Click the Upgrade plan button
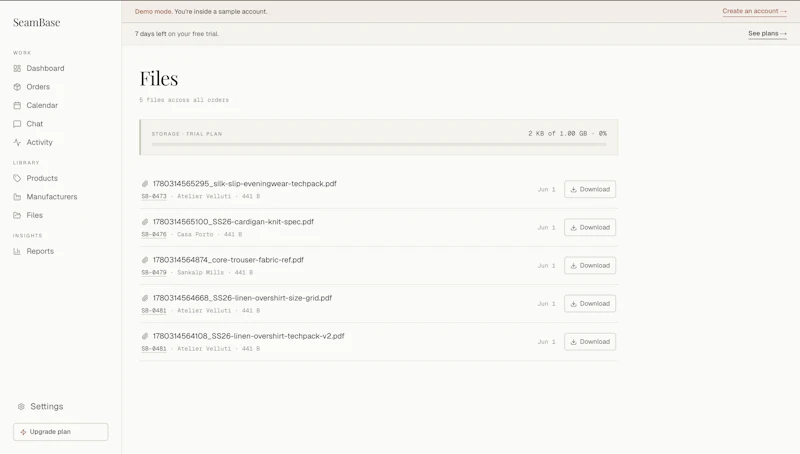800x454 pixels. (x=61, y=432)
